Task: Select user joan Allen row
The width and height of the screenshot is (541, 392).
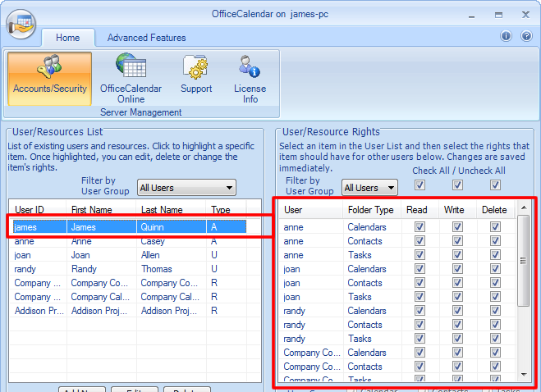Action: pos(130,255)
